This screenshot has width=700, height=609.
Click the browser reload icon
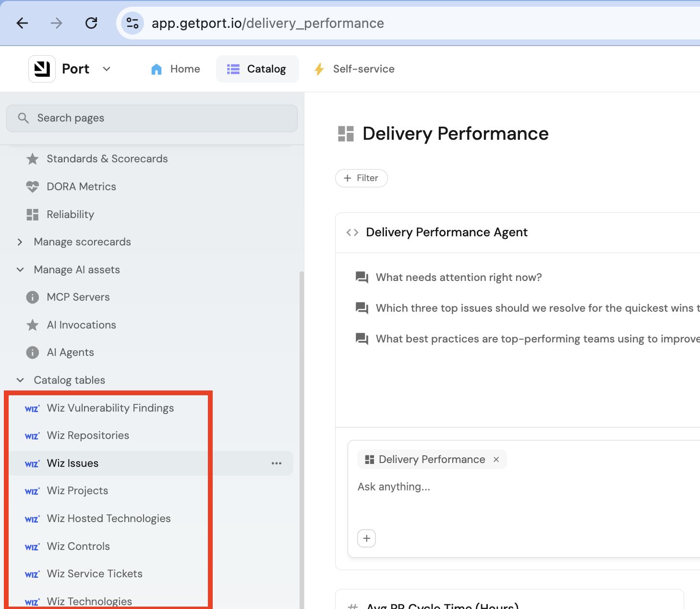click(x=91, y=23)
